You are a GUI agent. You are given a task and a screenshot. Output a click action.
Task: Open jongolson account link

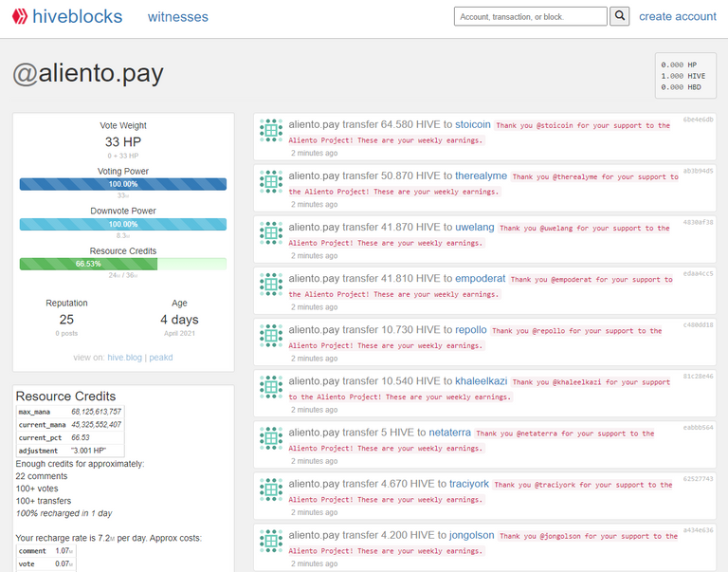coord(472,535)
